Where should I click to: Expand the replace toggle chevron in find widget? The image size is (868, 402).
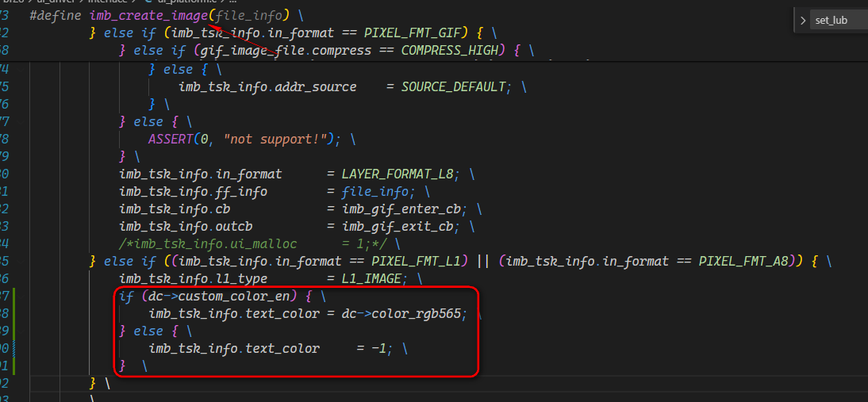tap(803, 21)
